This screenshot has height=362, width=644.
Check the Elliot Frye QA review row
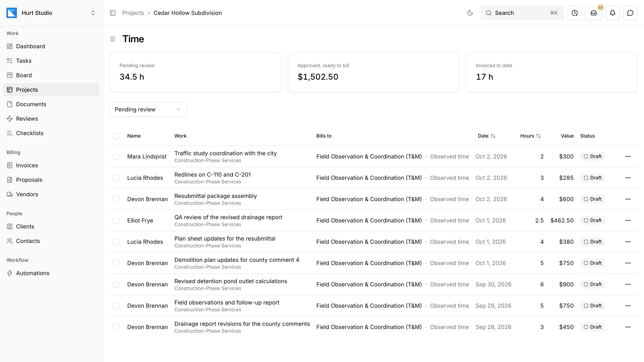(x=116, y=220)
